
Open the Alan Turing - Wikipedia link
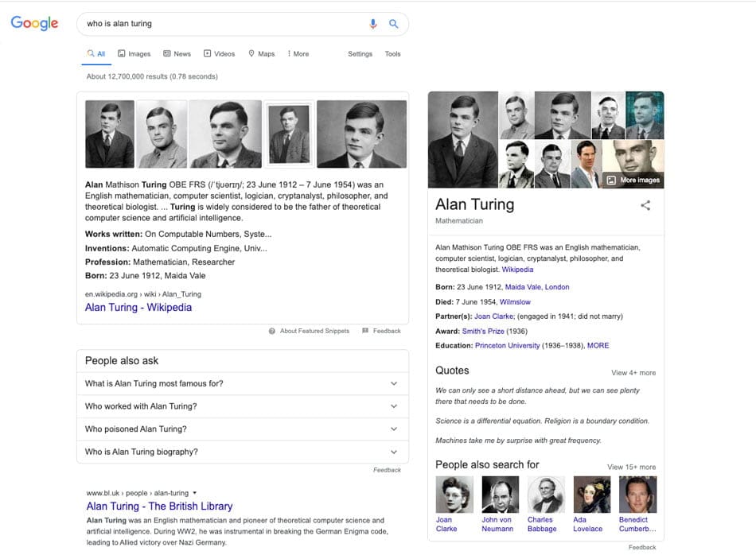pyautogui.click(x=138, y=306)
